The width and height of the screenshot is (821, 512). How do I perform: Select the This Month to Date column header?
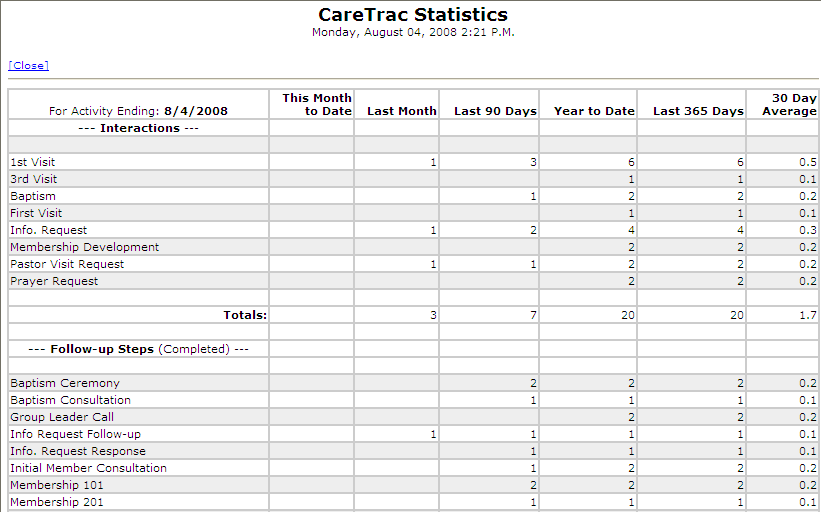pyautogui.click(x=316, y=104)
